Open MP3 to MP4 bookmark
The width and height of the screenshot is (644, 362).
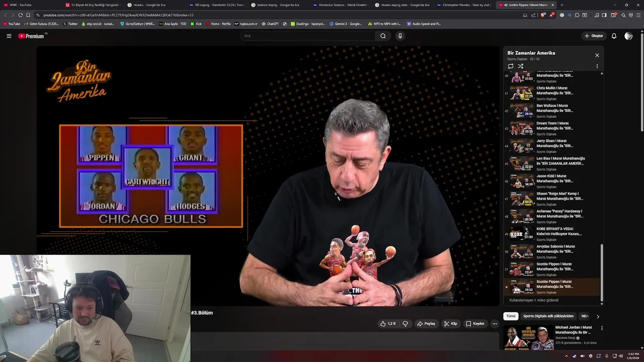pyautogui.click(x=384, y=24)
